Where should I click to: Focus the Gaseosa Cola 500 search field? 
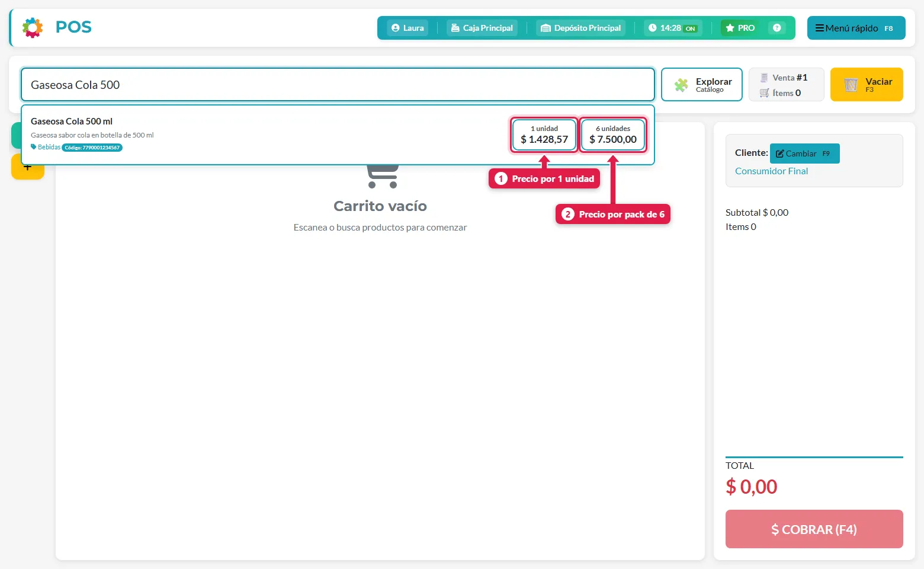(338, 85)
